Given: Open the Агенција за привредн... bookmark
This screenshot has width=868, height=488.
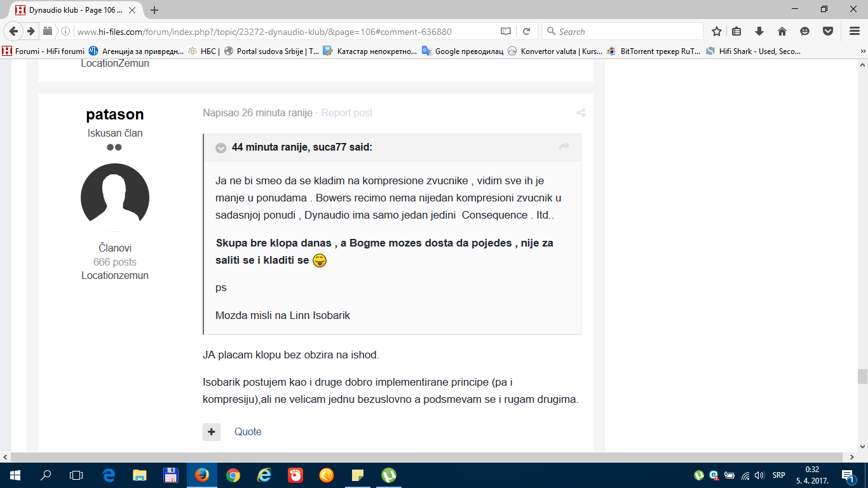Looking at the screenshot, I should click(x=136, y=51).
